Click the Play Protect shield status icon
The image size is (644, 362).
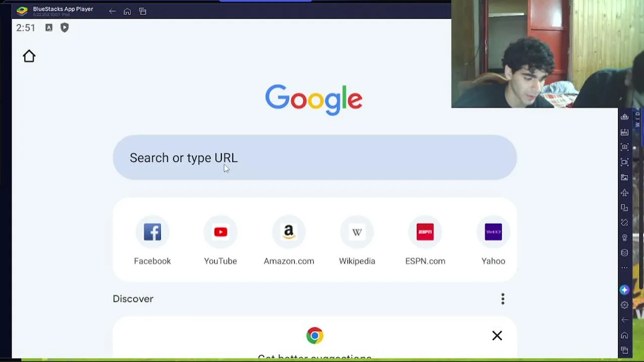[x=64, y=28]
